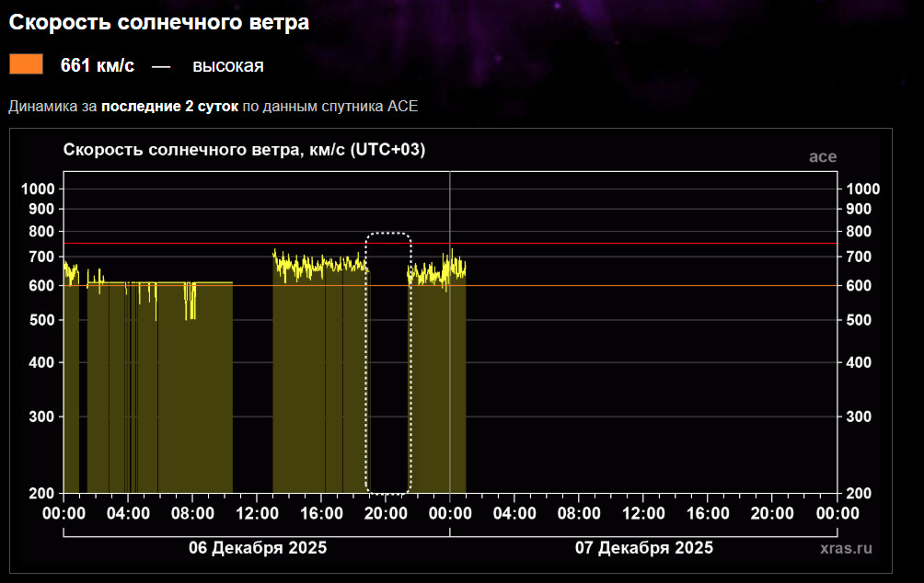Screen dimensions: 924x583
Task: Click the orange 600 km/s threshold line
Action: click(644, 285)
